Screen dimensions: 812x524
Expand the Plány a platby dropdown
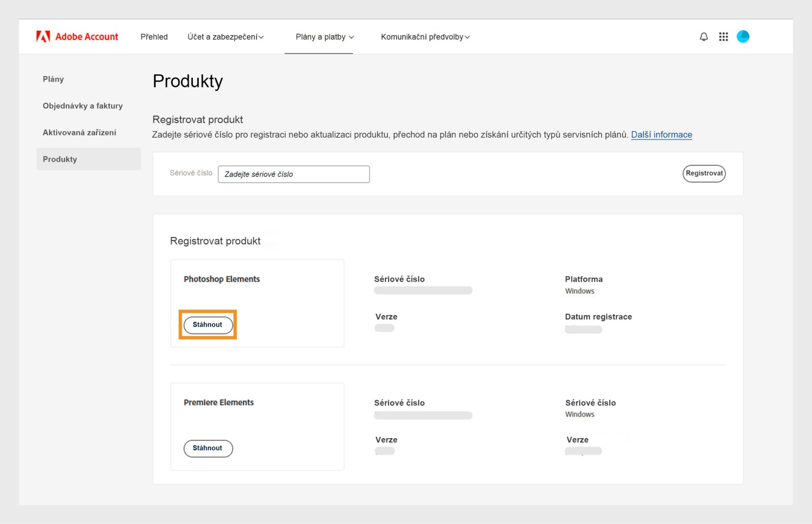pyautogui.click(x=324, y=37)
